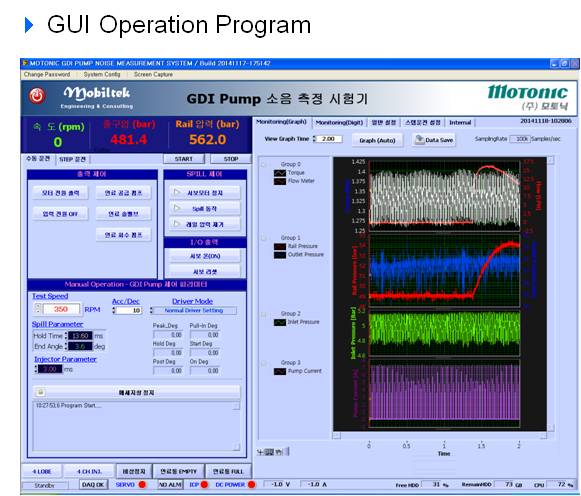Click the View Graph Time 2.00 field
The width and height of the screenshot is (581, 496).
(329, 139)
